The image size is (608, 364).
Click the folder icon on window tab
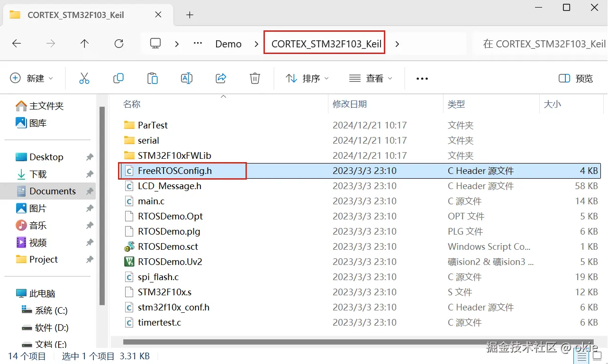point(15,15)
